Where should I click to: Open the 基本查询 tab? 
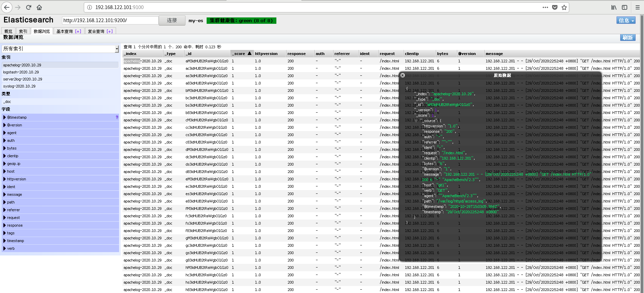tap(64, 31)
